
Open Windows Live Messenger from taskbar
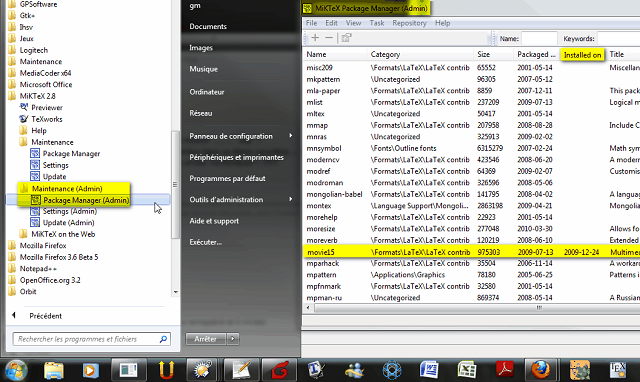(x=354, y=371)
